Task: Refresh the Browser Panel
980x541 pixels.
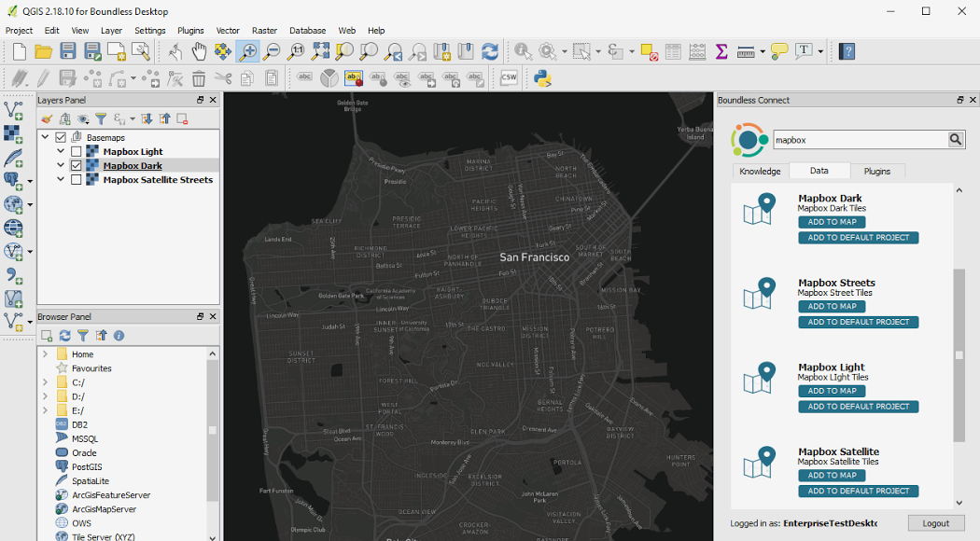Action: 65,336
